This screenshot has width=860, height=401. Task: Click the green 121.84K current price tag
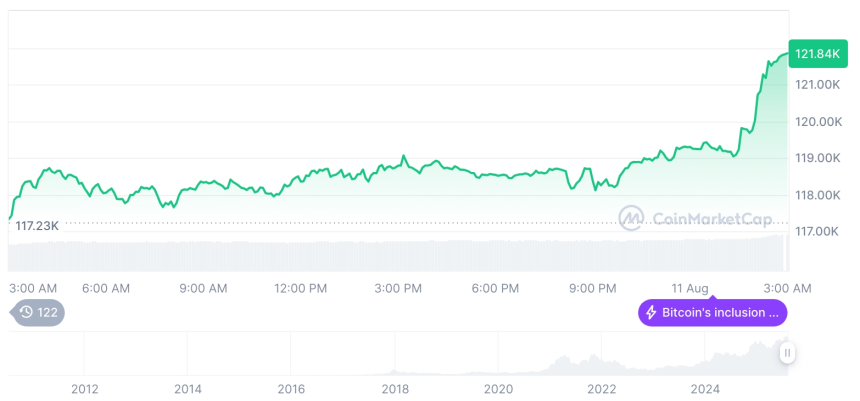(817, 54)
